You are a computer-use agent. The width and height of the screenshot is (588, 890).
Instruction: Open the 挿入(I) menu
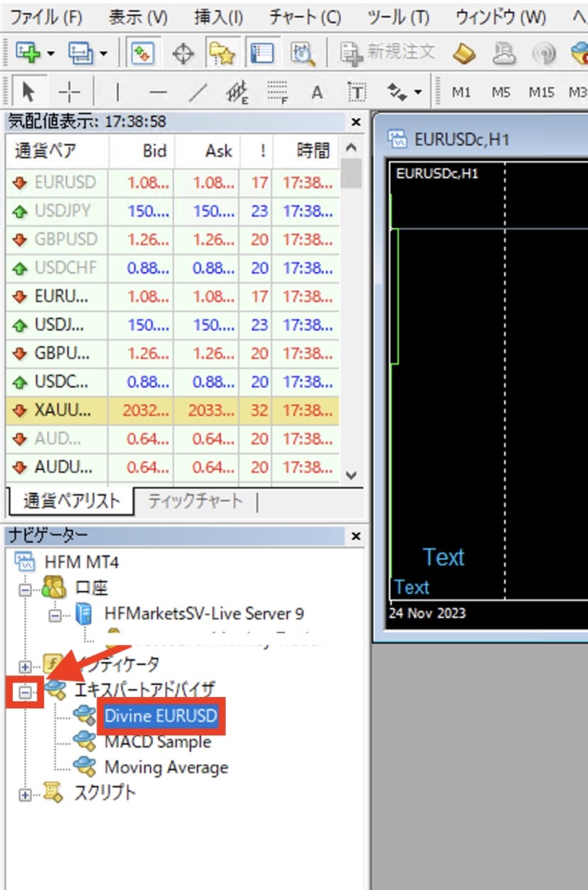point(218,17)
